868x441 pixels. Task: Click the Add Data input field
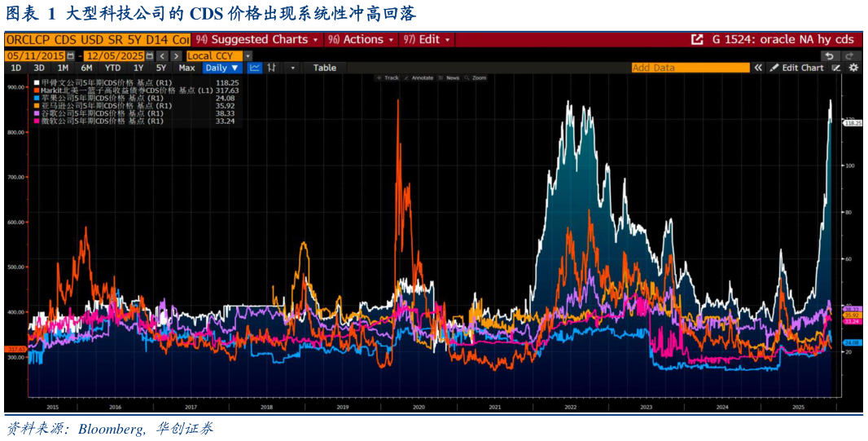[x=690, y=68]
